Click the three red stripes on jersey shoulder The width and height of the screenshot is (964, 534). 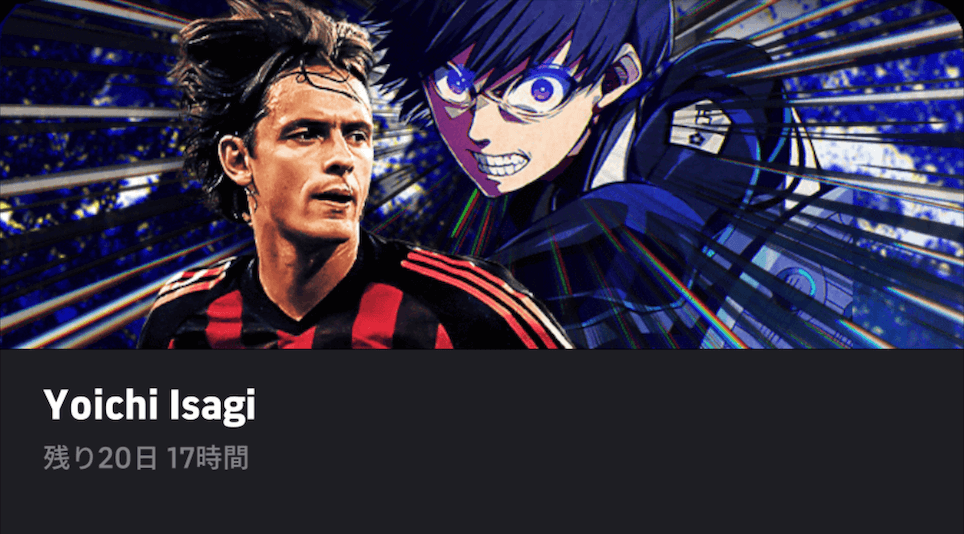[x=473, y=289]
